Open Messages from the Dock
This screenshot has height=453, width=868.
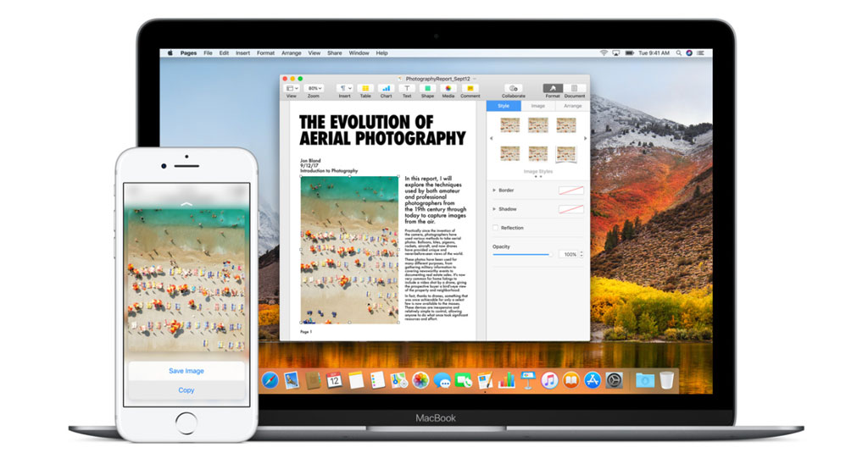[442, 380]
